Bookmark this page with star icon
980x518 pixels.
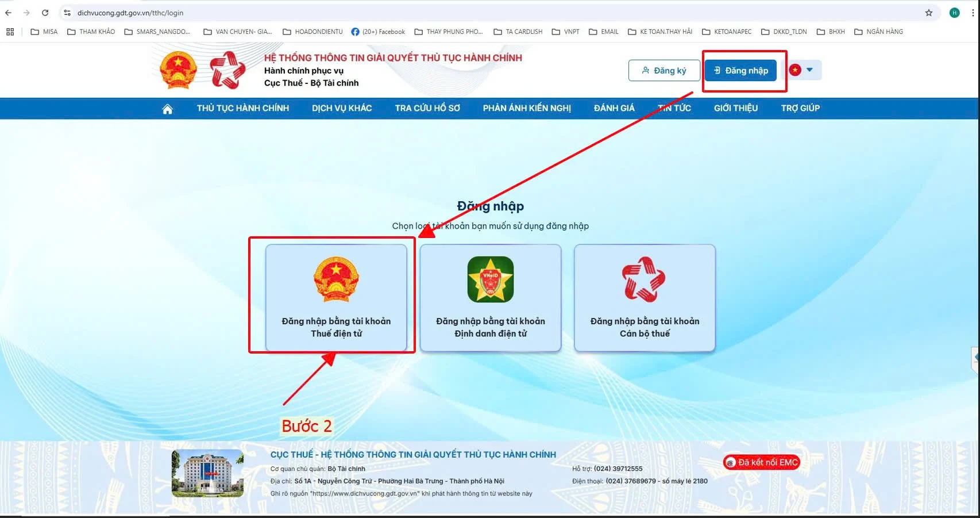[x=929, y=13]
